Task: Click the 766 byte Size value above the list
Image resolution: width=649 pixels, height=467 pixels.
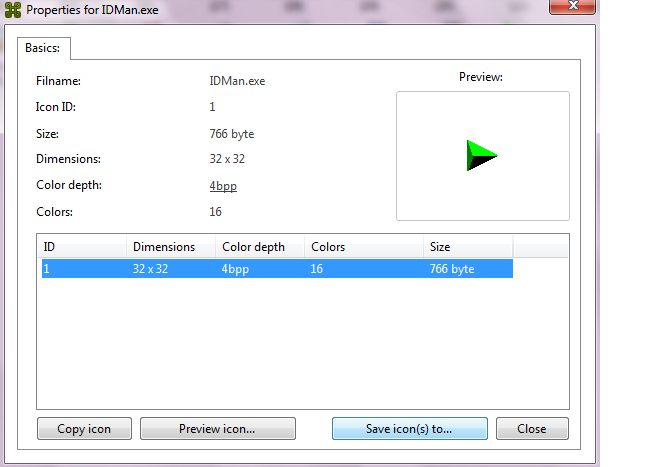Action: coord(232,134)
